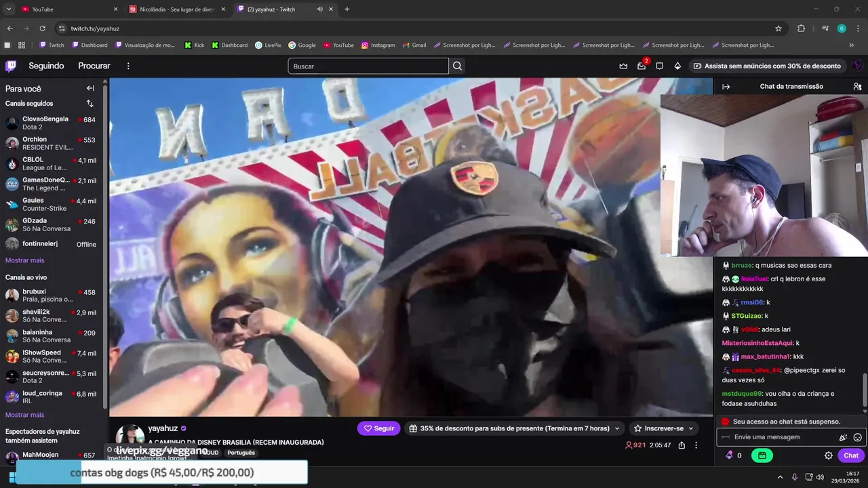Open Bits cheer icon in chat input

click(843, 437)
